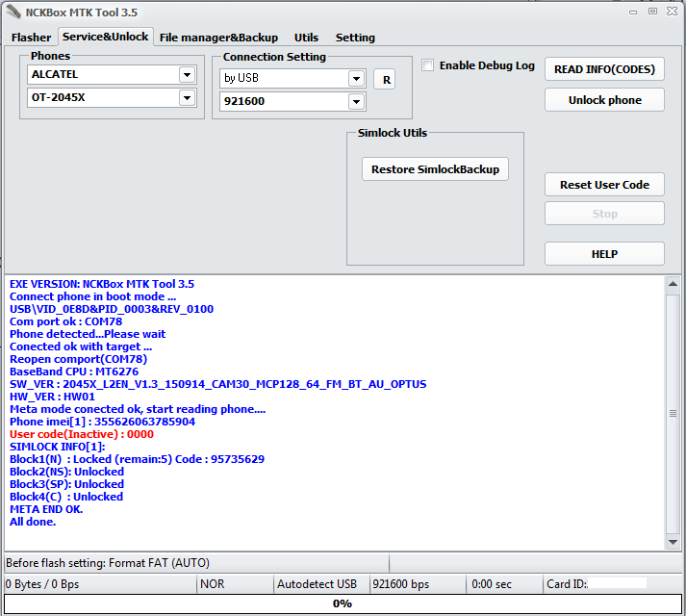Minimize the NCKBox window
The image size is (686, 616).
pyautogui.click(x=634, y=11)
